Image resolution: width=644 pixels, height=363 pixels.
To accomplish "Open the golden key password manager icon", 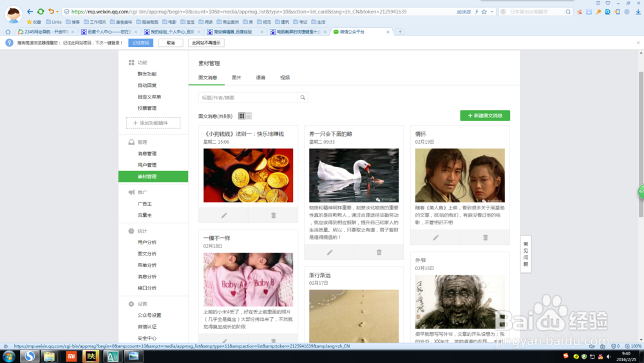I will (598, 12).
